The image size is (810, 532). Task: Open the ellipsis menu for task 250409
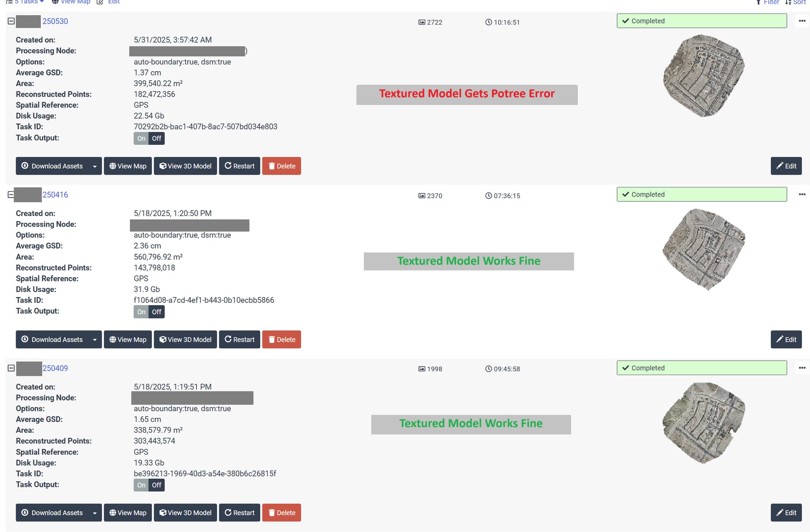pos(802,367)
